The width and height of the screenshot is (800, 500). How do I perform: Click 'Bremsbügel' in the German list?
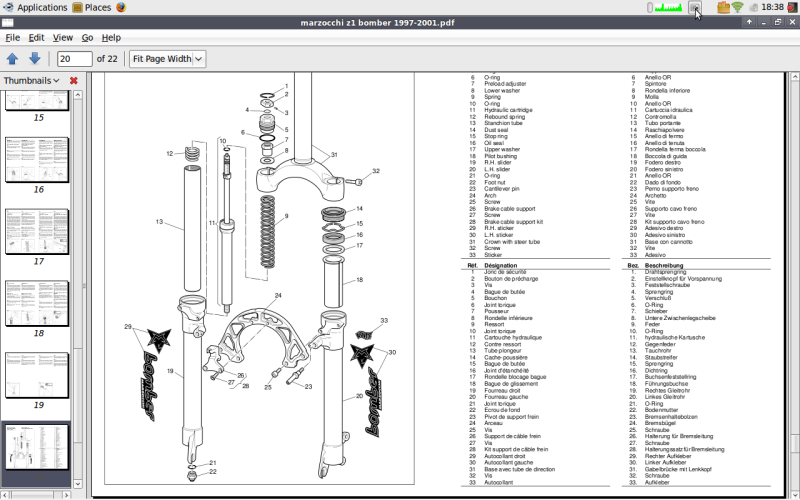660,423
